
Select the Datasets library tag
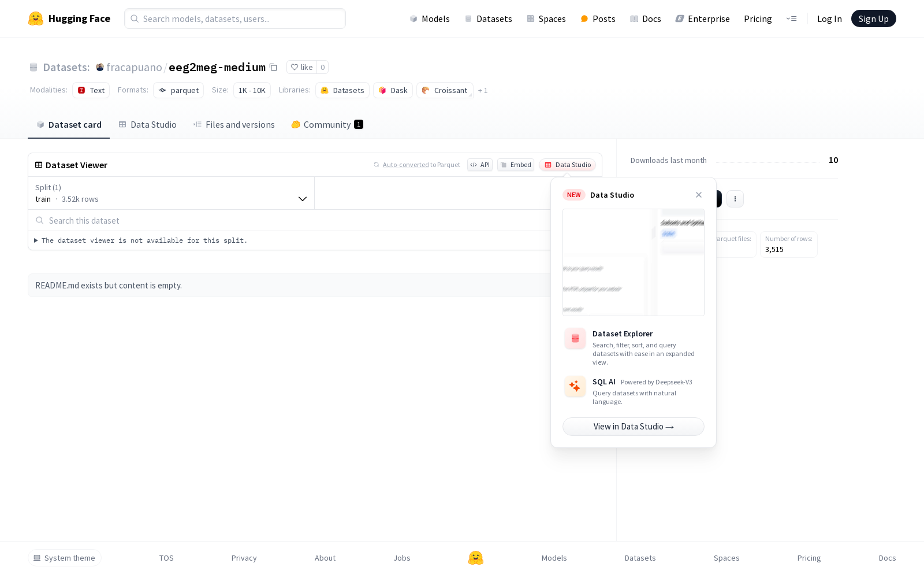(x=342, y=90)
